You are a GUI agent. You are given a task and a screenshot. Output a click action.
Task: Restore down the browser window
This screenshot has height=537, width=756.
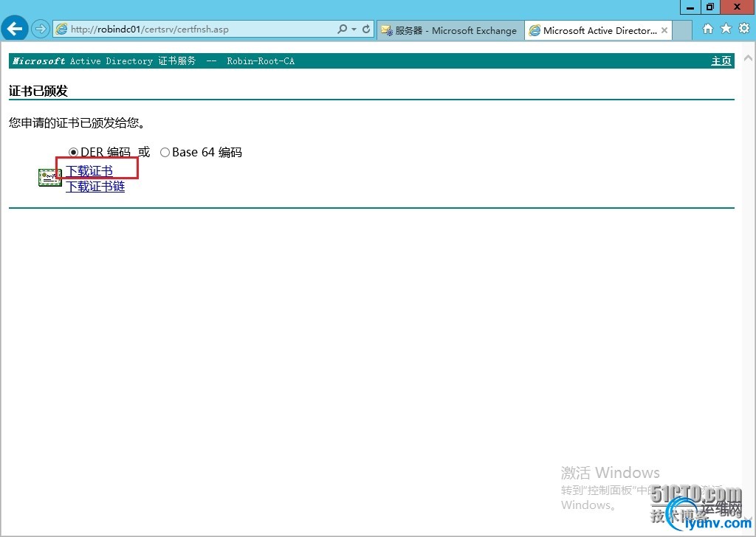(x=709, y=7)
